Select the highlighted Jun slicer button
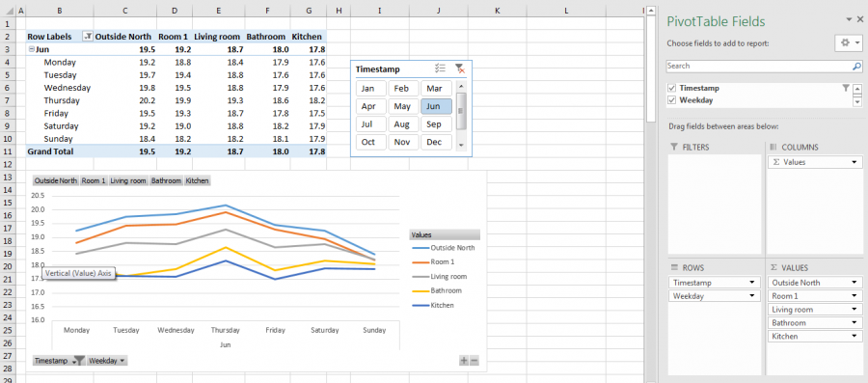 pos(436,106)
